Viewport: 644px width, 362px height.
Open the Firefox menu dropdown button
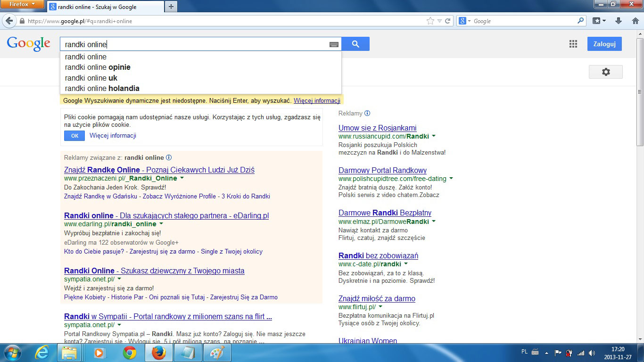pos(22,5)
